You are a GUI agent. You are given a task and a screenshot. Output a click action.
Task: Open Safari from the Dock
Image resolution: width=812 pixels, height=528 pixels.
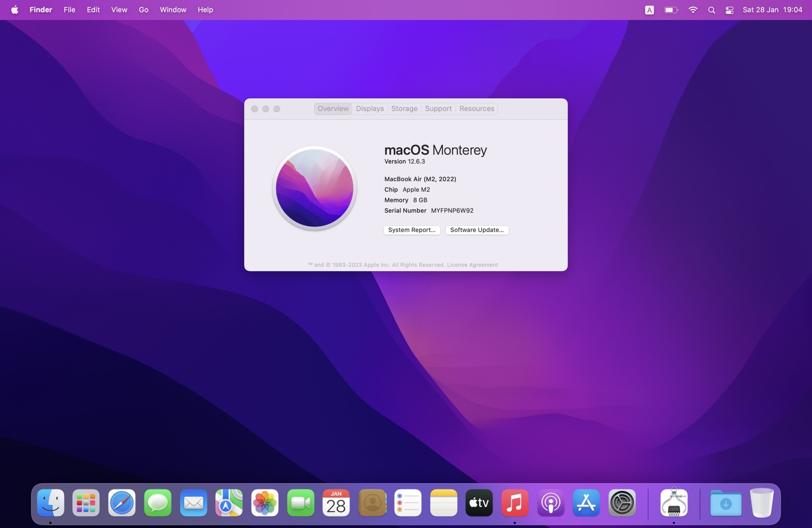click(x=122, y=503)
